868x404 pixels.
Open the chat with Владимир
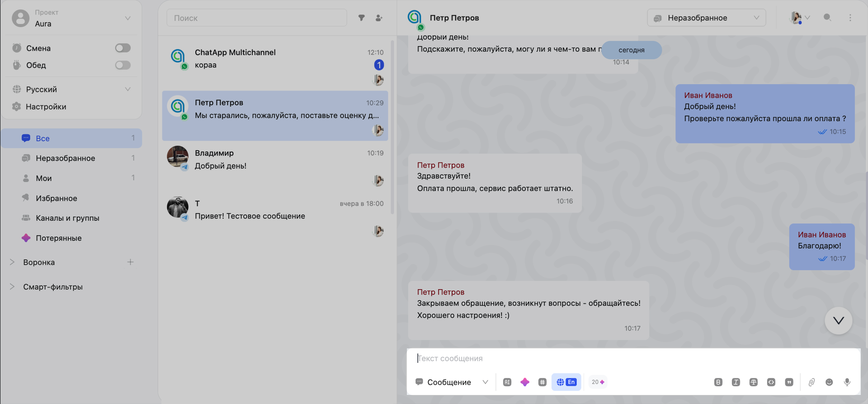pos(275,166)
